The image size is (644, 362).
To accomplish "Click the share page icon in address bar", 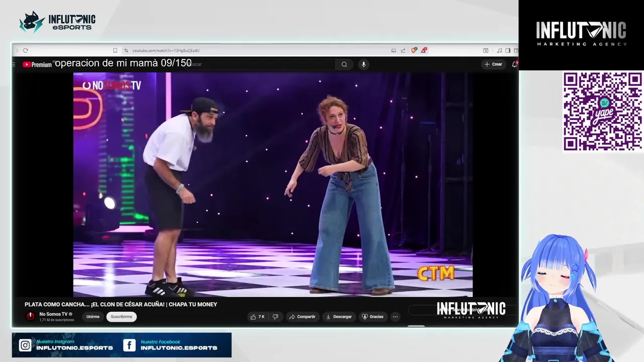I will click(x=403, y=50).
